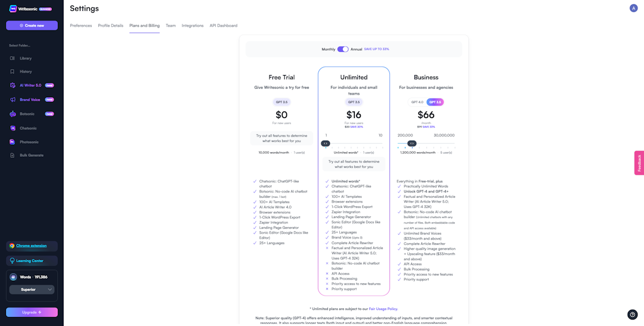
Task: Expand the Superior quality dropdown
Action: (x=32, y=290)
